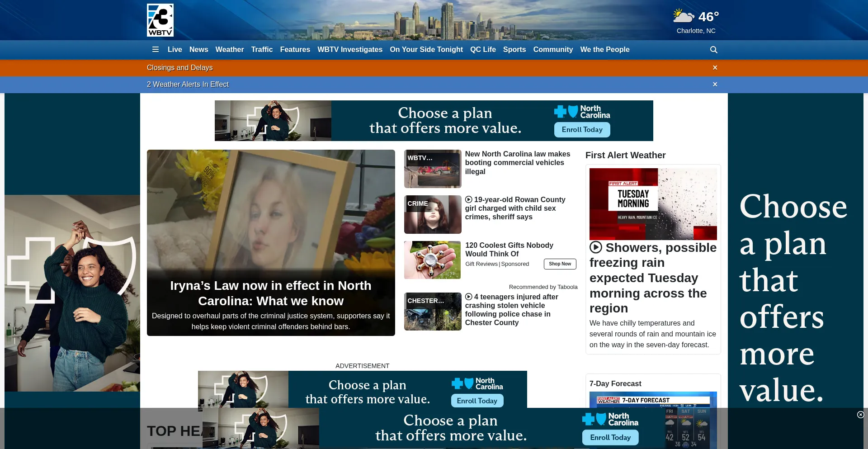This screenshot has height=449, width=868.
Task: Open the commercial vehicle booting law article
Action: (x=517, y=163)
